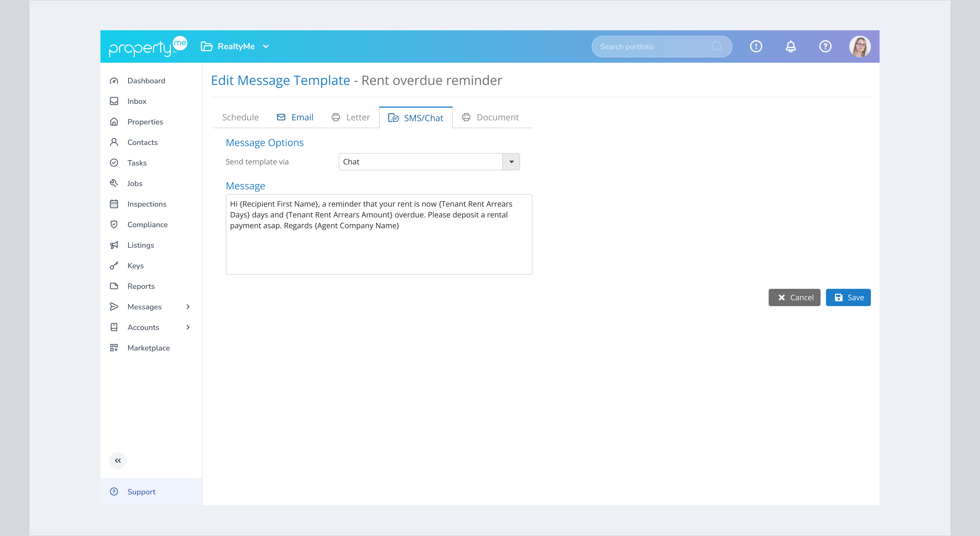Viewport: 980px width, 536px height.
Task: Open Marketplace from the sidebar label
Action: coord(148,348)
